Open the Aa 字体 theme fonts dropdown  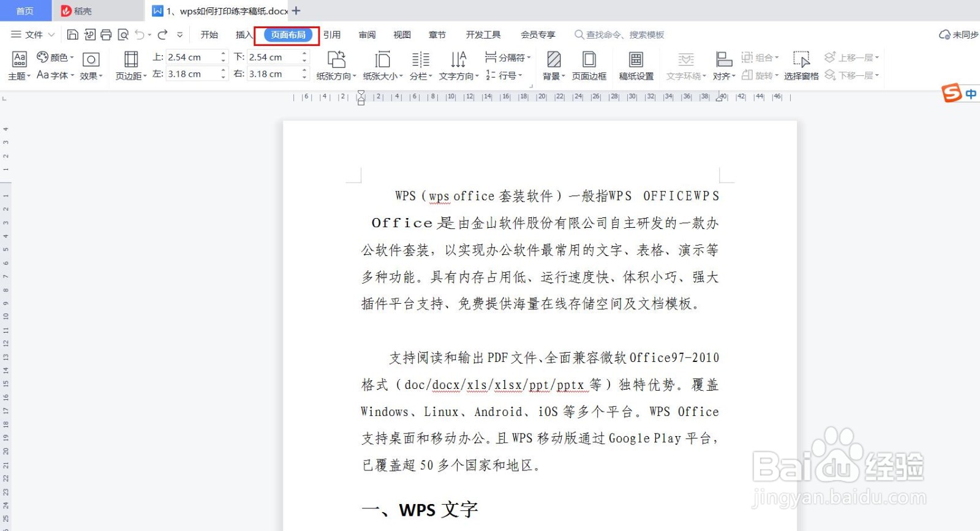click(x=56, y=75)
